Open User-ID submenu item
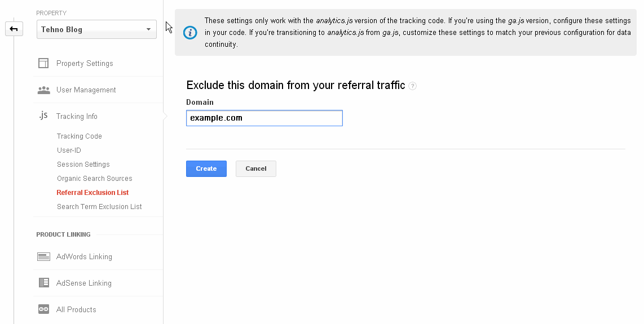The width and height of the screenshot is (644, 324). [x=69, y=150]
